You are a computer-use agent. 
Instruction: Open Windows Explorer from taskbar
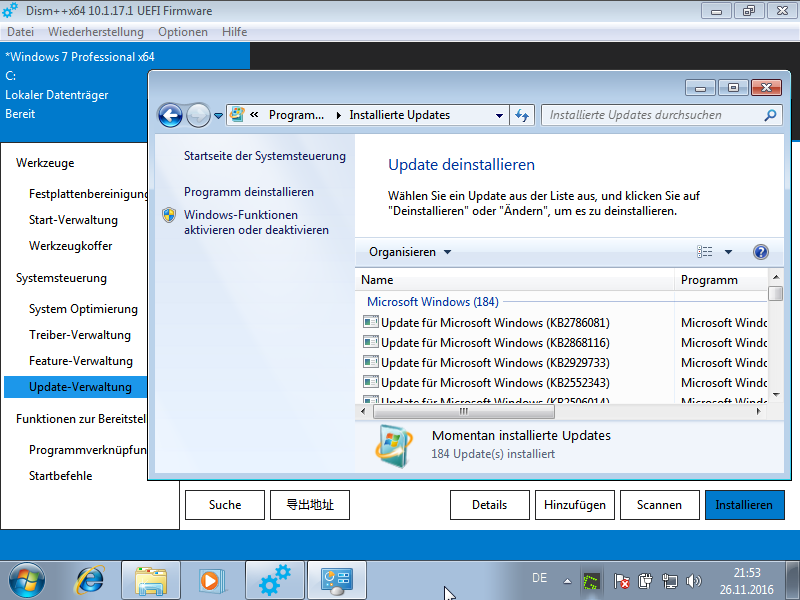[x=151, y=581]
